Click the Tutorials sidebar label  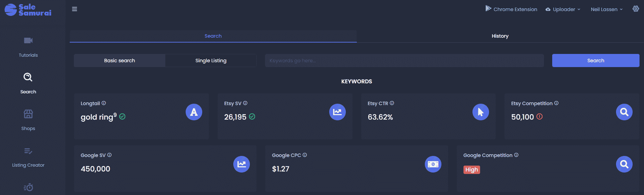(x=28, y=55)
